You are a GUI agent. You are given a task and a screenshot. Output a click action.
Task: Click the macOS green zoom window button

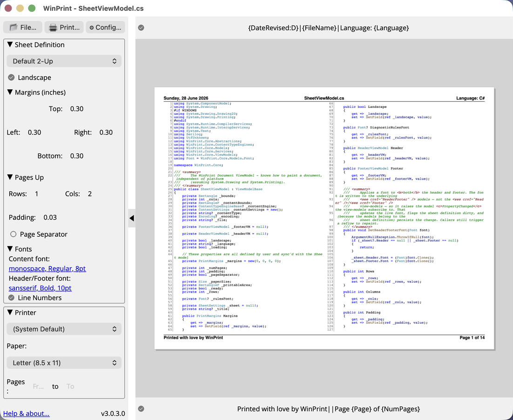(32, 8)
